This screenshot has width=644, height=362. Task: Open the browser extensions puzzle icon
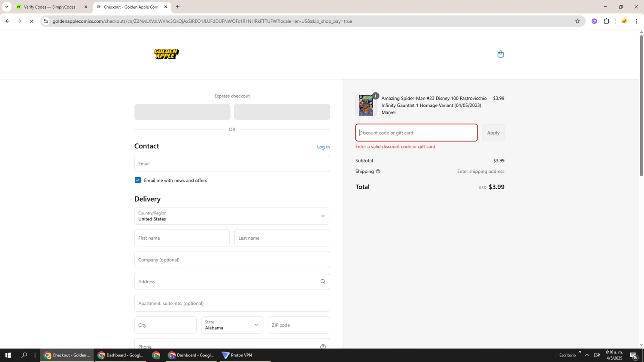tap(607, 21)
